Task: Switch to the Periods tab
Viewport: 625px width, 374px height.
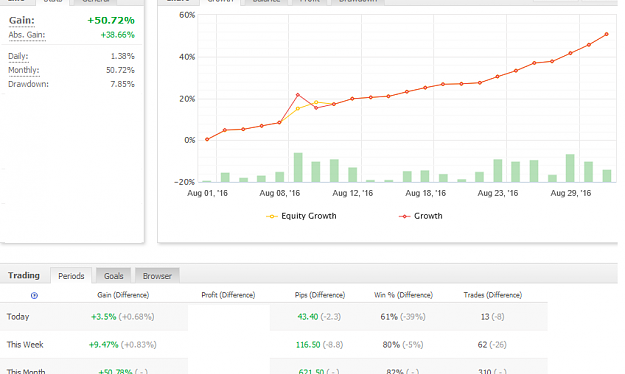Action: click(x=71, y=276)
